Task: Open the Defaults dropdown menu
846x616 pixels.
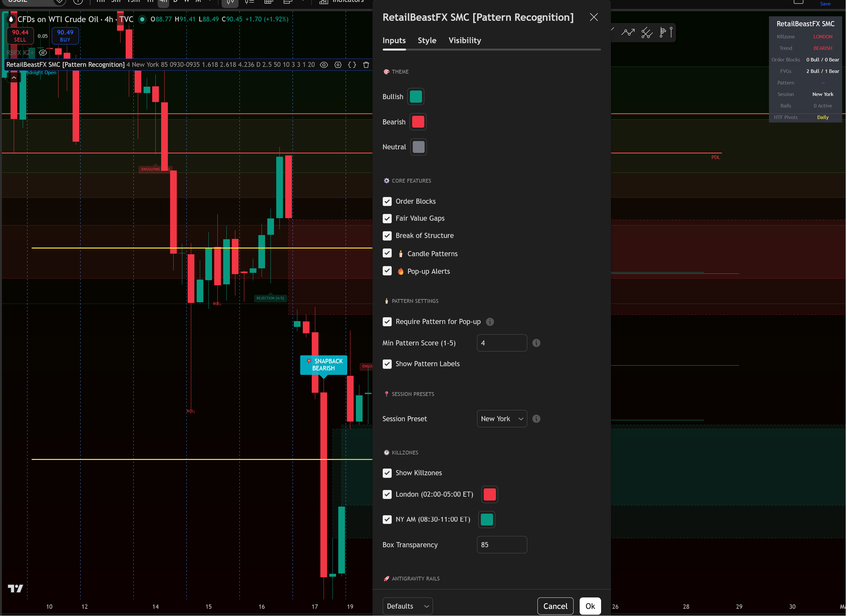Action: (x=407, y=606)
